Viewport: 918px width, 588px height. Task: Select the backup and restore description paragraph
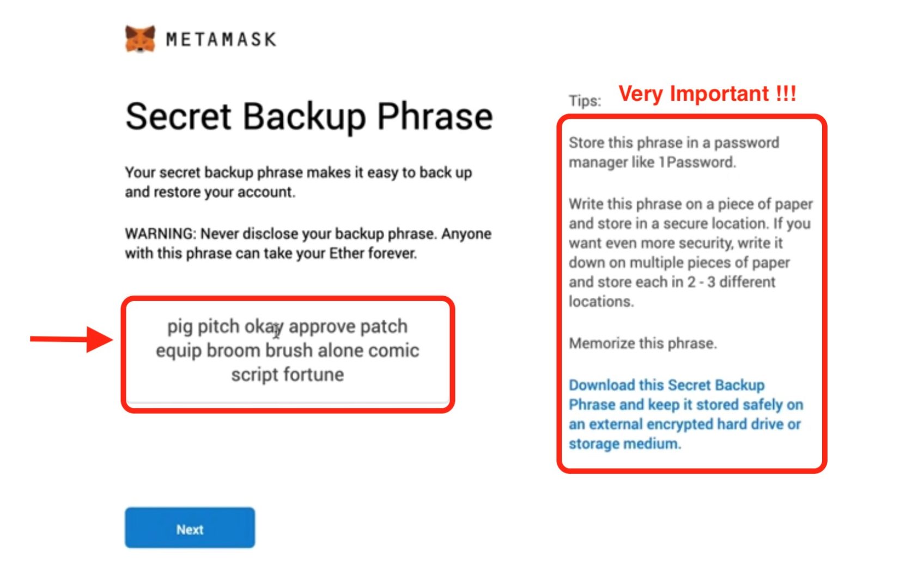pyautogui.click(x=299, y=182)
